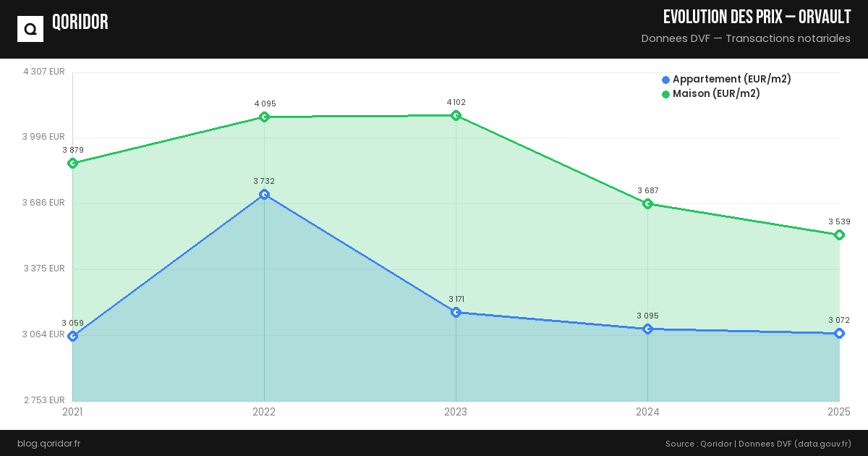Toggle the Appartement (EUR/m2) legend label
Image resolution: width=868 pixels, height=456 pixels.
[x=731, y=80]
